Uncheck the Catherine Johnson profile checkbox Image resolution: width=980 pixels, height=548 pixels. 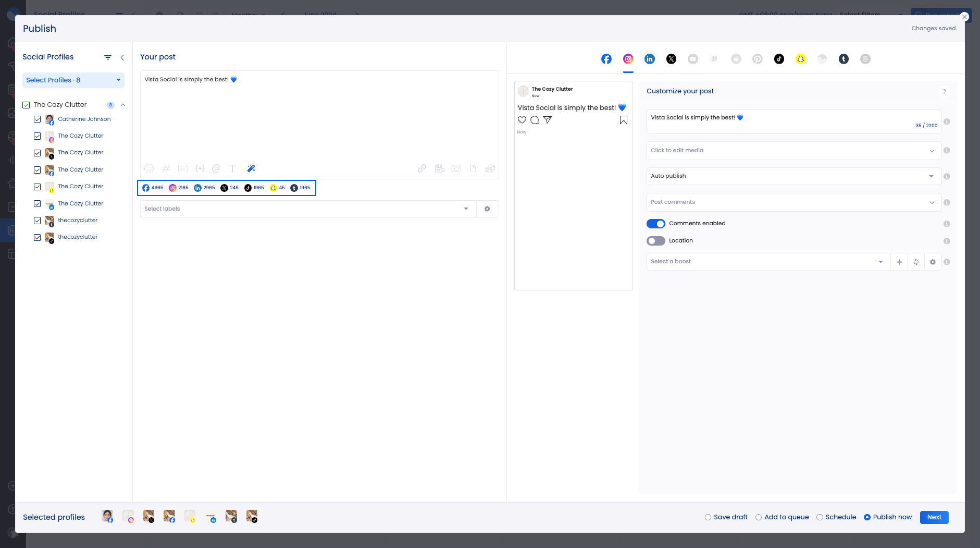tap(38, 119)
